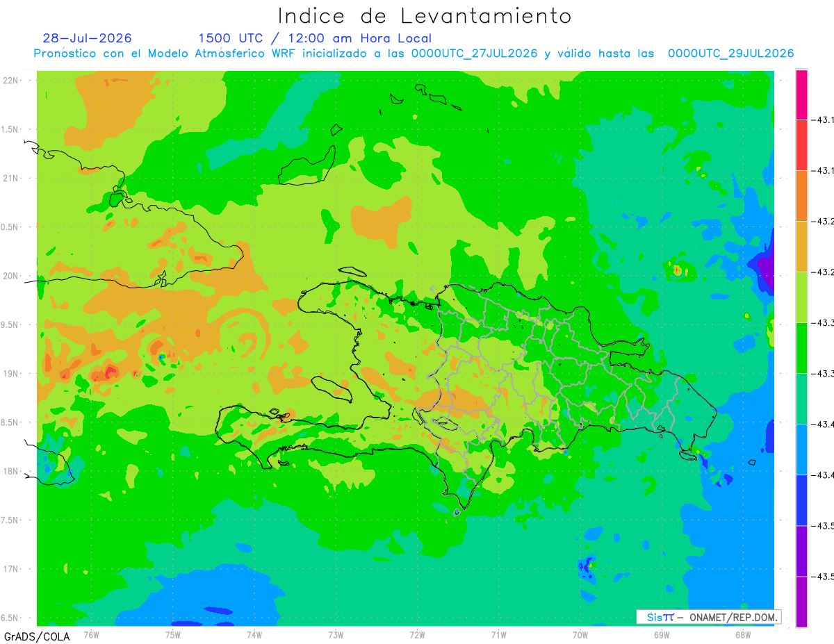Click the time '1500 UTC / 12:00 am Hora Local'
The height and width of the screenshot is (644, 834).
(315, 38)
